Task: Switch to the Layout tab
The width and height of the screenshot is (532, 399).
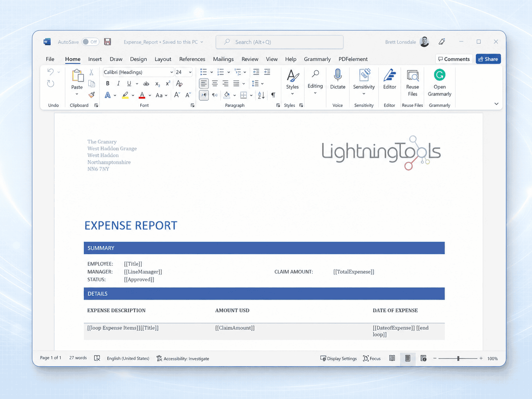Action: tap(163, 59)
